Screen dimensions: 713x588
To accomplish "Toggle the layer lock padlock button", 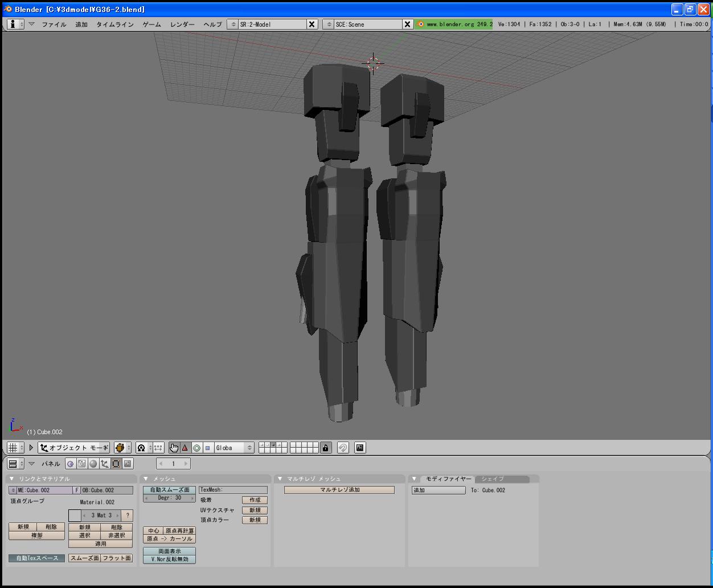I will click(326, 448).
